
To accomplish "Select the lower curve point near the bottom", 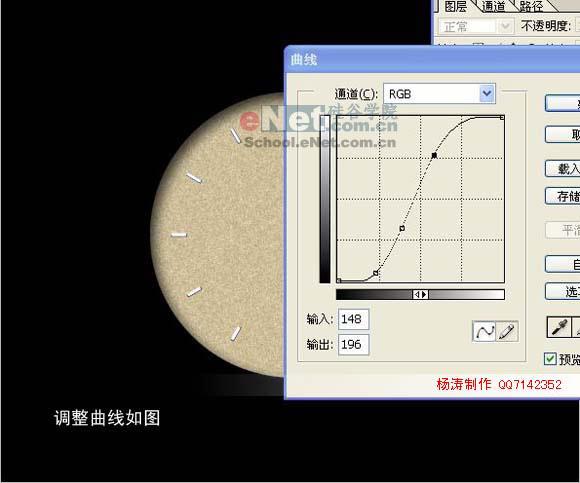I will [376, 273].
